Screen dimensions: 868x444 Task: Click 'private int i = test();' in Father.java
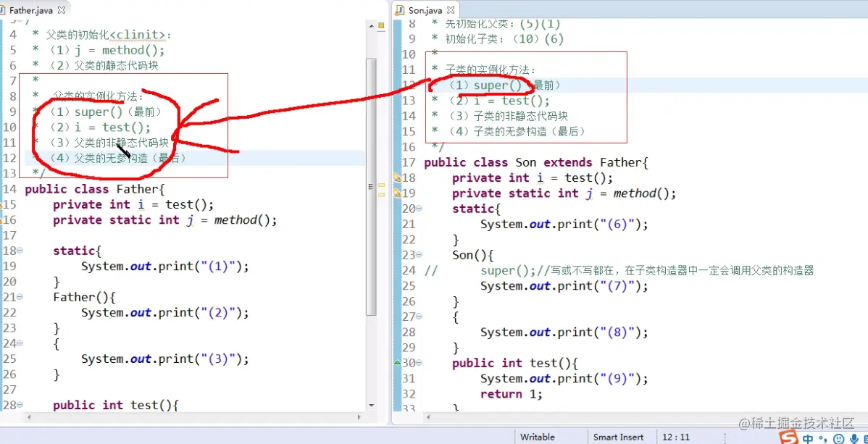coord(133,205)
